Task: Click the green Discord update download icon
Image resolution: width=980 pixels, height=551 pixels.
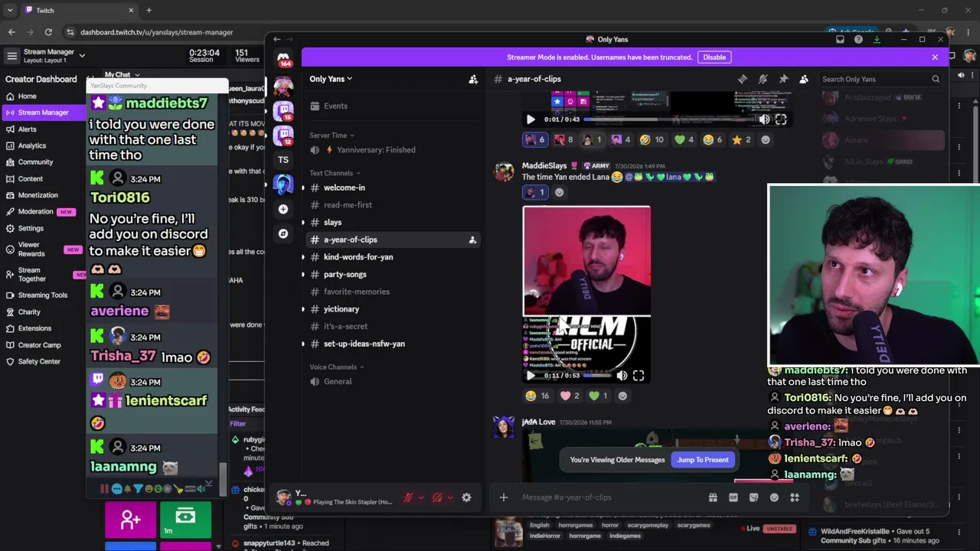Action: coord(877,39)
